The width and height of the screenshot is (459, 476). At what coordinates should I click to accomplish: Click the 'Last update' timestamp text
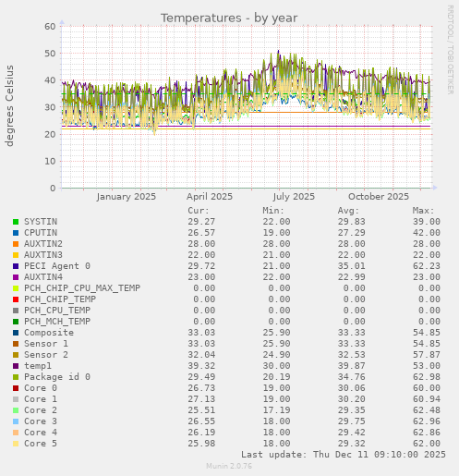pos(344,455)
